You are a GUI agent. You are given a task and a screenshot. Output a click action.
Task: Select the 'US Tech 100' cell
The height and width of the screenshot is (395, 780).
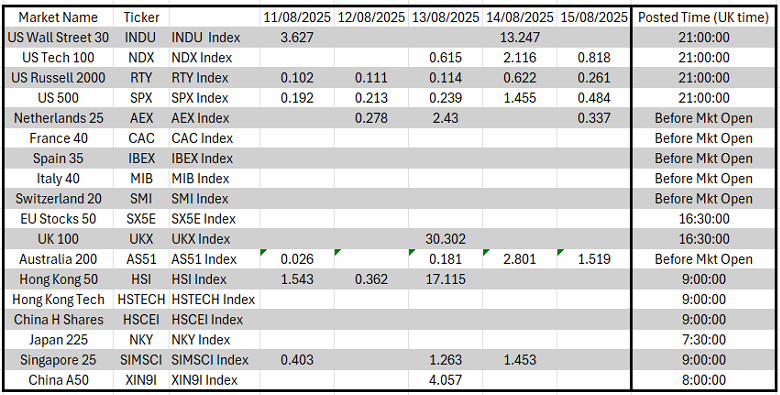pyautogui.click(x=58, y=58)
